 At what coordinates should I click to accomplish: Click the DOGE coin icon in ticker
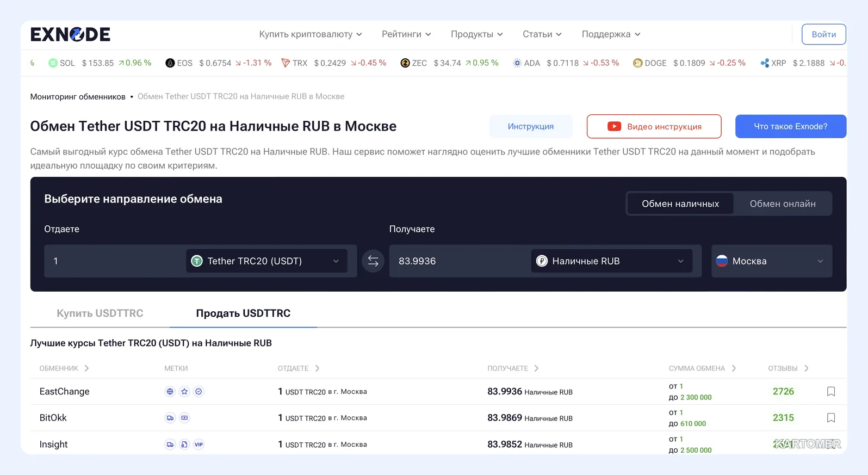pyautogui.click(x=637, y=63)
